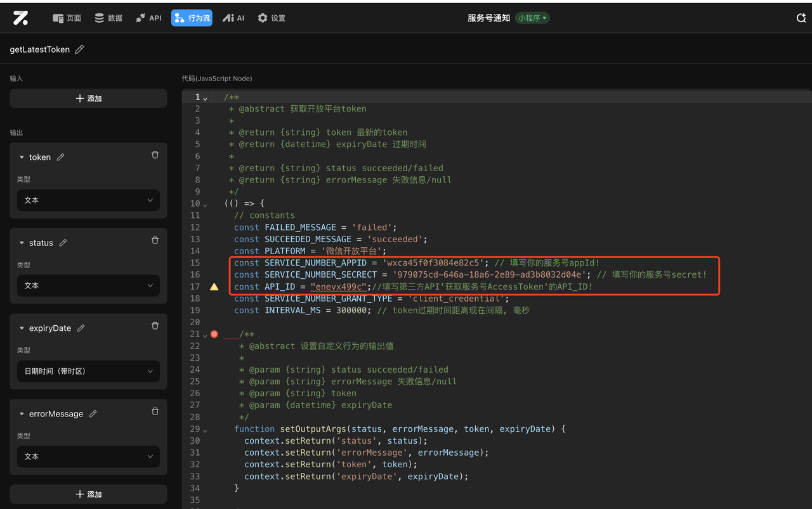Viewport: 812px width, 509px height.
Task: Open the 页面 tab
Action: click(x=67, y=18)
